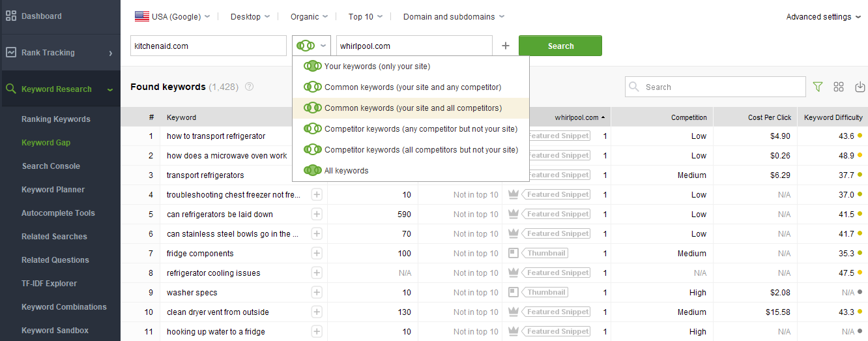
Task: Sort by the whirlpool.com column header
Action: click(580, 117)
